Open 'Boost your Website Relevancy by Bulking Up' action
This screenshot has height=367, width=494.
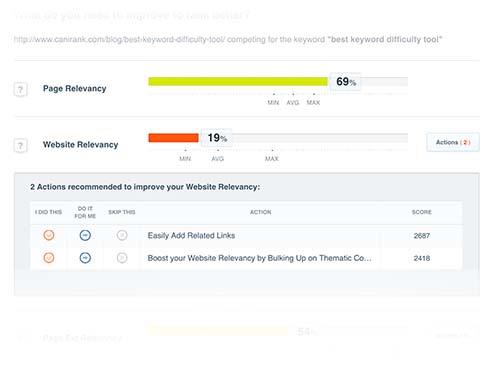(259, 258)
